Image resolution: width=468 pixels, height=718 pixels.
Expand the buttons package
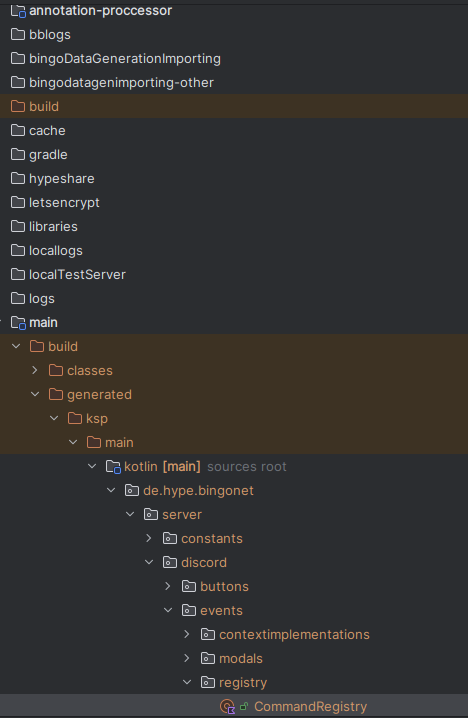(168, 586)
